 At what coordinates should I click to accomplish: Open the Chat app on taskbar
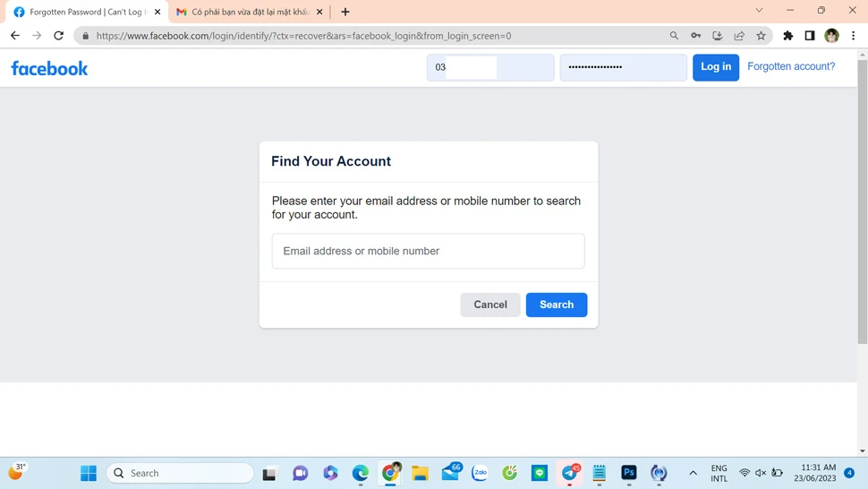[x=300, y=474]
